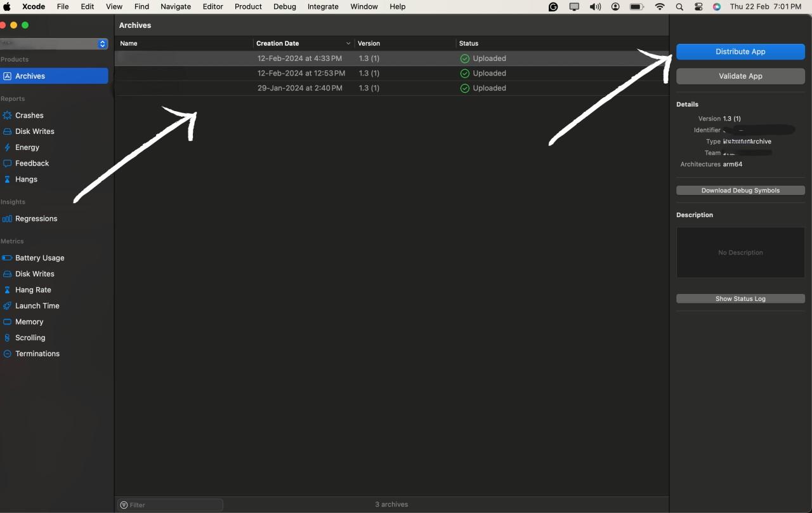Screen dimensions: 812x513
Task: Open the Apple menu
Action: 8,6
